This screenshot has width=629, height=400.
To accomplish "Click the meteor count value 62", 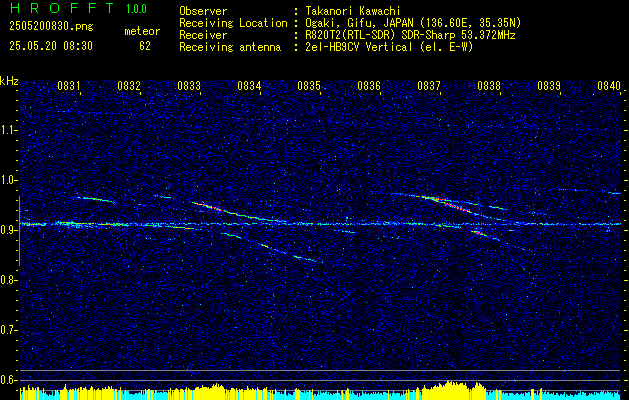I will [144, 46].
